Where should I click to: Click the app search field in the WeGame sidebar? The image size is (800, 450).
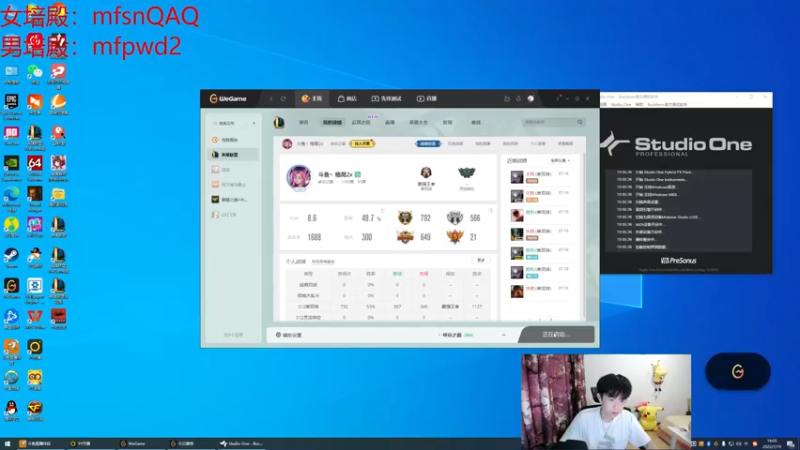230,123
